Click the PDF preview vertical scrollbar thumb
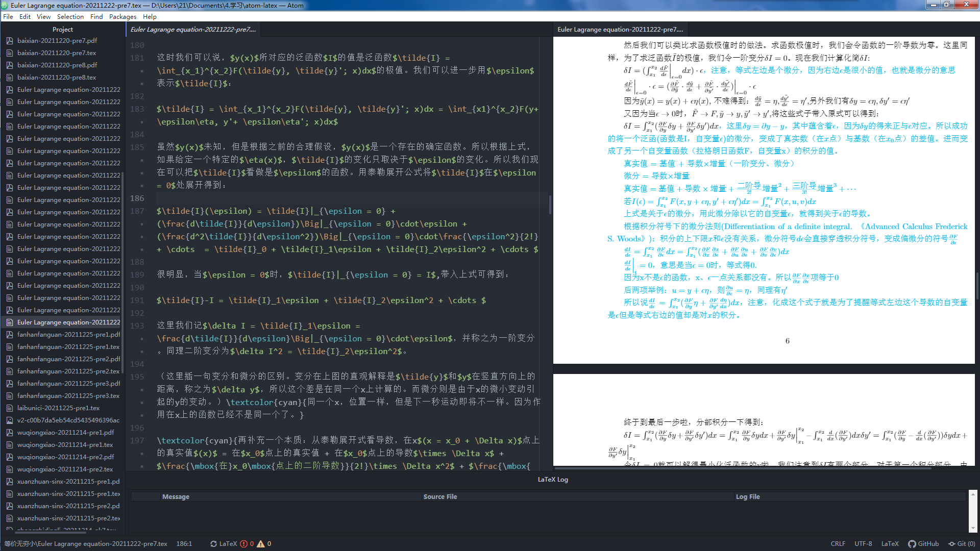Image resolution: width=980 pixels, height=551 pixels. coord(977,286)
